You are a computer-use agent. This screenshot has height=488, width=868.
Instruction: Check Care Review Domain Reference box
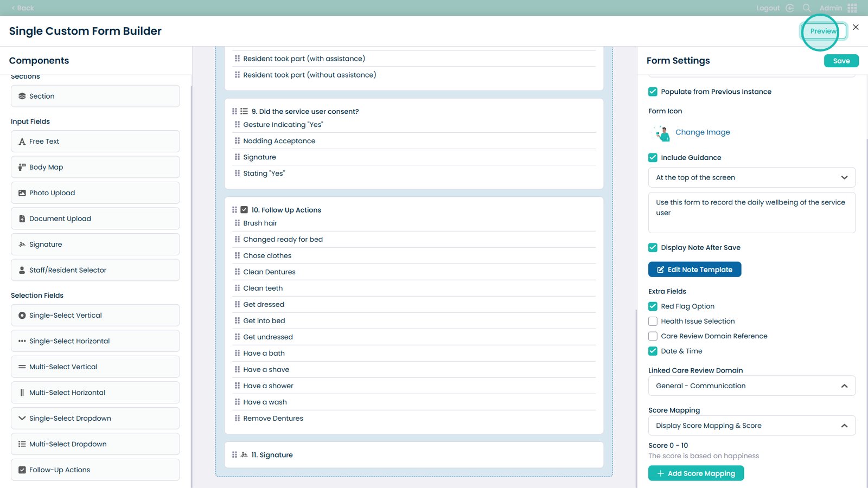pos(653,336)
